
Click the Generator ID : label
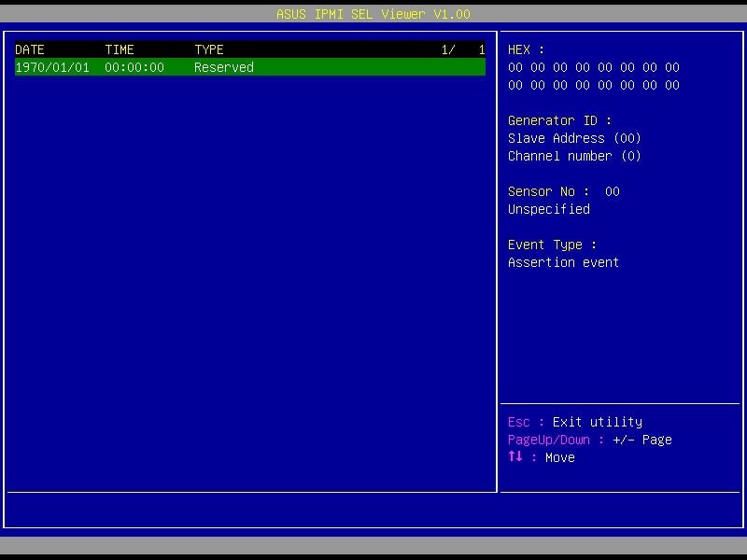(559, 120)
